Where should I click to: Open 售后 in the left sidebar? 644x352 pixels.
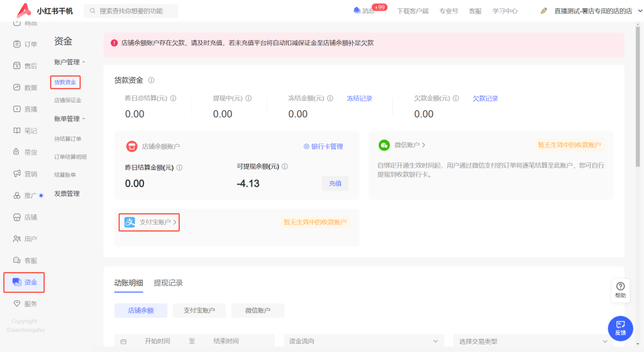point(25,65)
